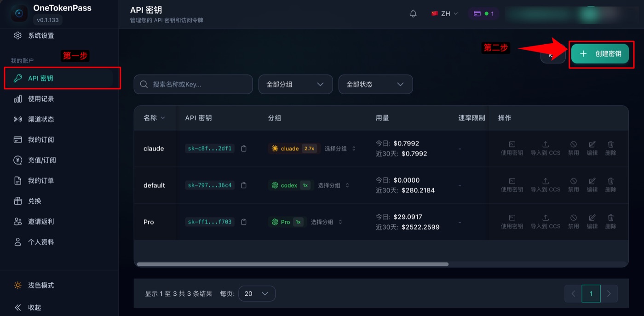Click 使用密钥 for the Pro key

click(512, 222)
